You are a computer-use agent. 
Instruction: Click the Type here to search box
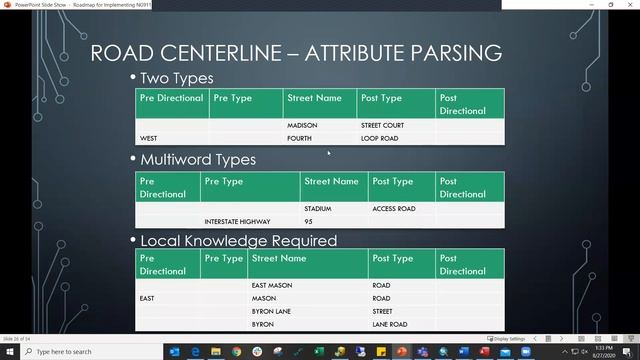pos(92,351)
